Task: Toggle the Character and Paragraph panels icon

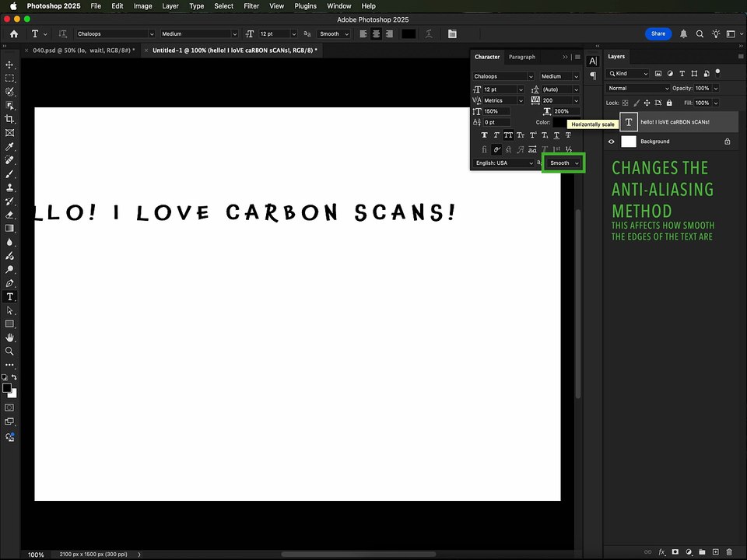Action: click(x=452, y=33)
